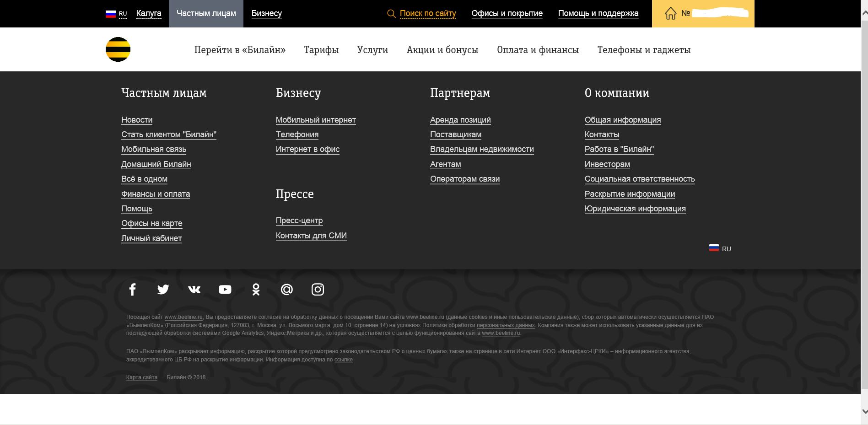Open the Поставщикам link
Viewport: 868px width, 425px height.
[456, 134]
